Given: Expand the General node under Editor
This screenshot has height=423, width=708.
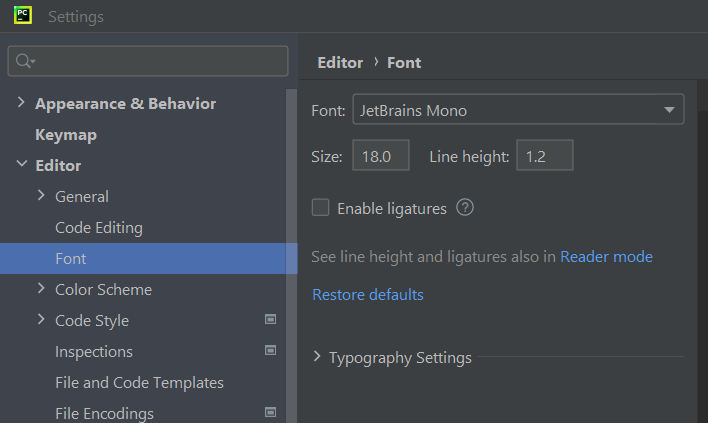Looking at the screenshot, I should [41, 195].
